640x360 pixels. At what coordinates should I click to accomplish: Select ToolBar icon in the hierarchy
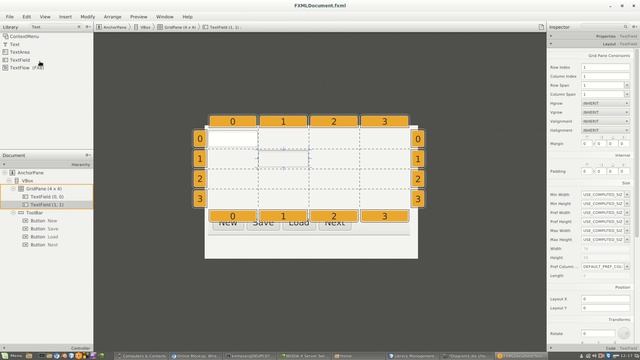tap(21, 213)
